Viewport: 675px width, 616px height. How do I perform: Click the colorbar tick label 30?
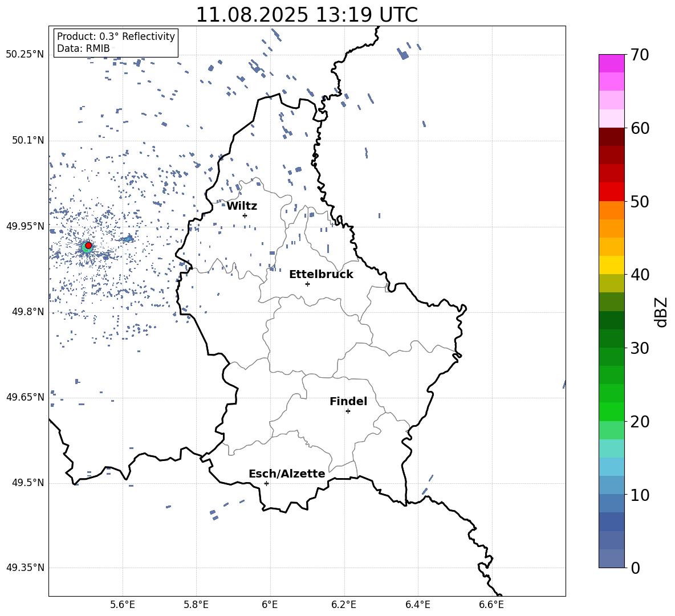point(640,348)
